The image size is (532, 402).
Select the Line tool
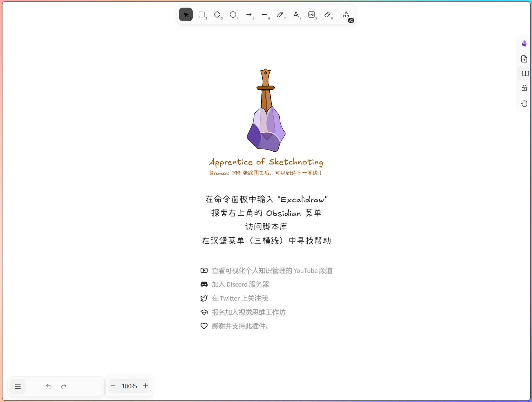point(264,15)
